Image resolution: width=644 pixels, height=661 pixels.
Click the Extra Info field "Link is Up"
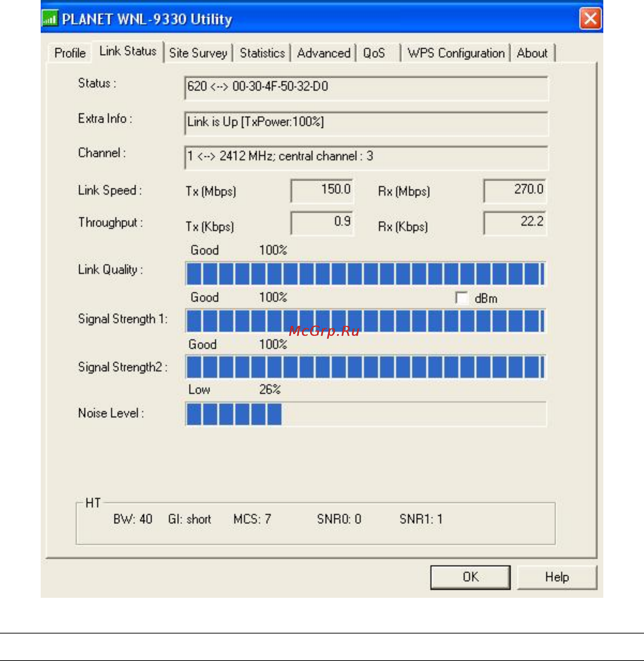click(x=366, y=123)
